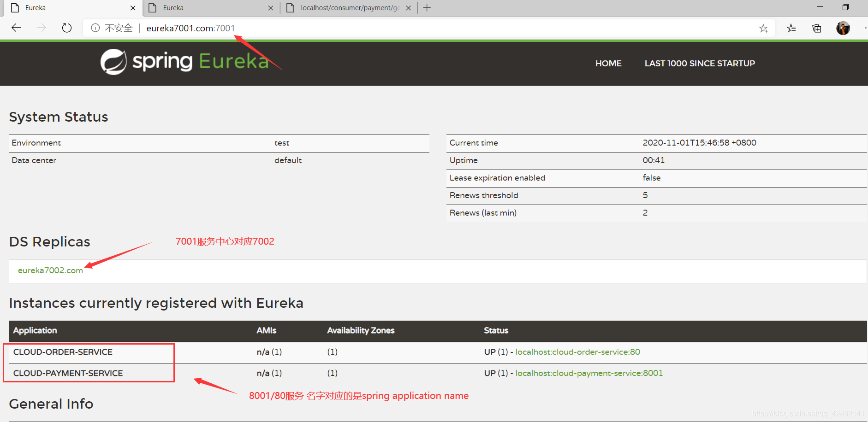This screenshot has height=422, width=868.
Task: Restore the browser window size
Action: click(845, 7)
